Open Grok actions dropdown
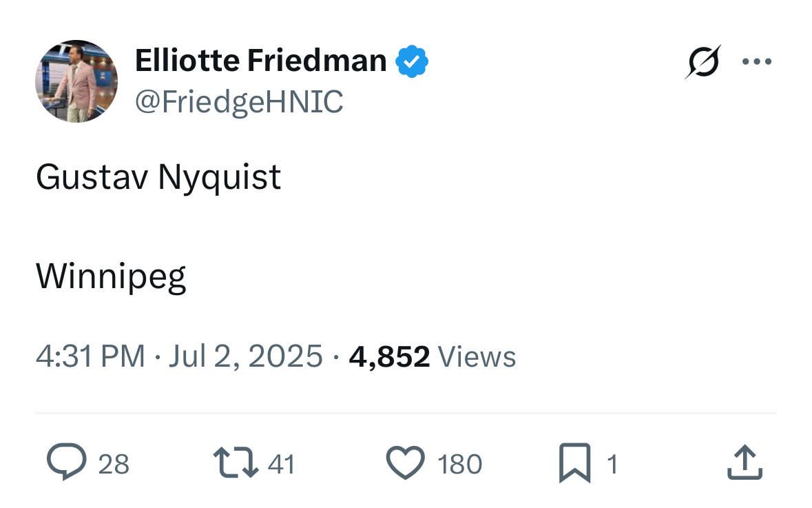Screen dimensions: 812x508 (703, 61)
